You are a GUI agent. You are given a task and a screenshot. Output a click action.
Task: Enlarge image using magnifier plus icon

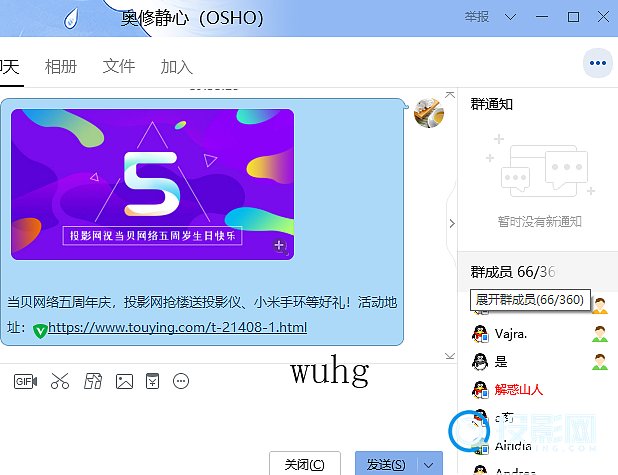[x=280, y=247]
